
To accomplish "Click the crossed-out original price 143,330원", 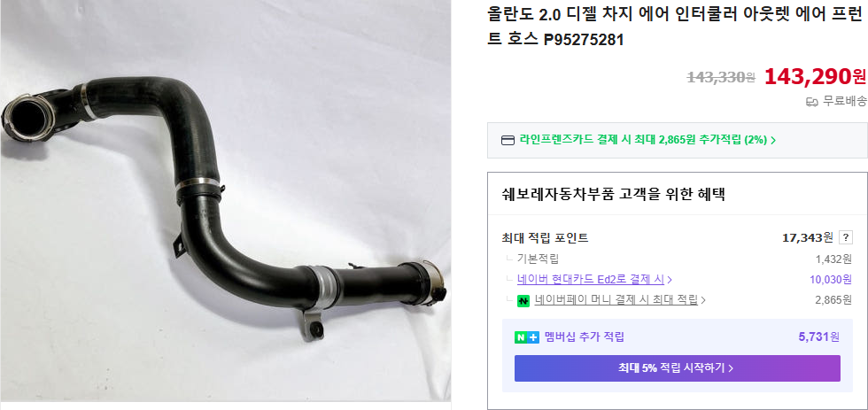I will click(x=721, y=77).
